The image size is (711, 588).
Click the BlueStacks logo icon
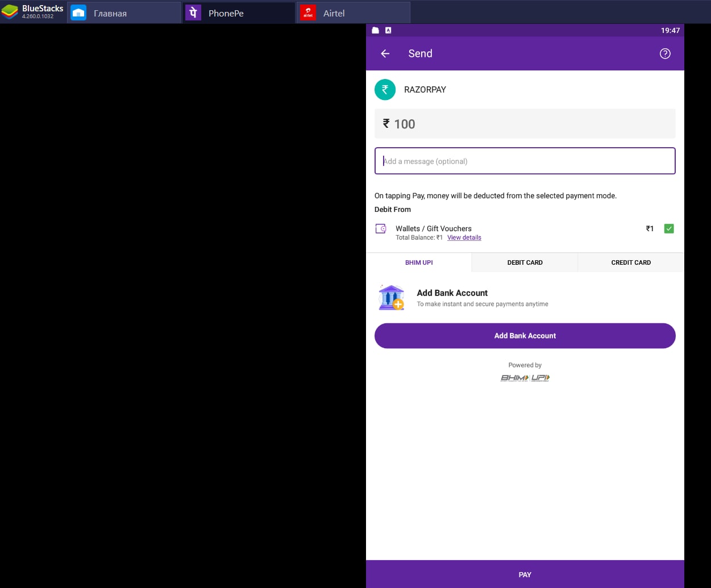coord(10,12)
